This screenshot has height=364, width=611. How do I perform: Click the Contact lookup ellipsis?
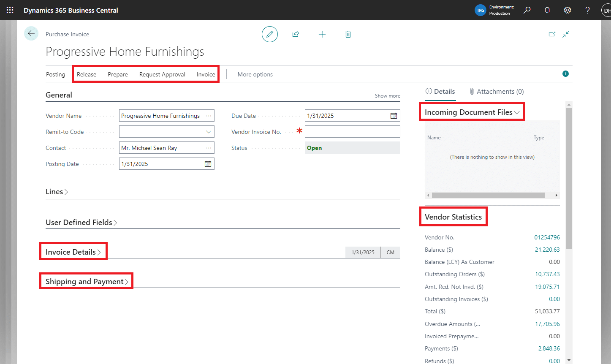[x=209, y=148]
